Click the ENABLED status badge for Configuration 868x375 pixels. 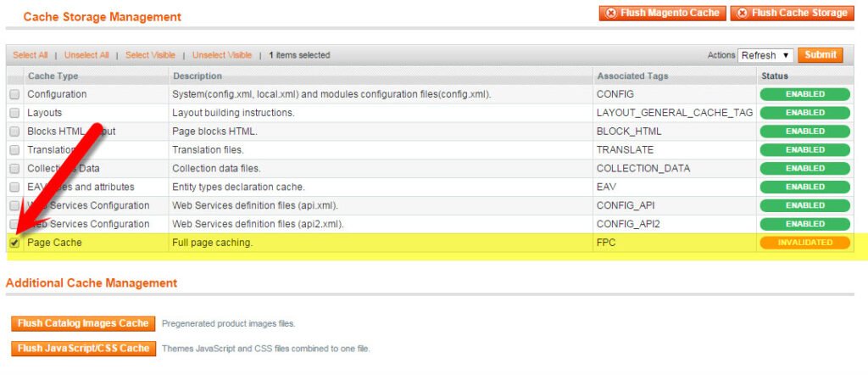point(804,94)
